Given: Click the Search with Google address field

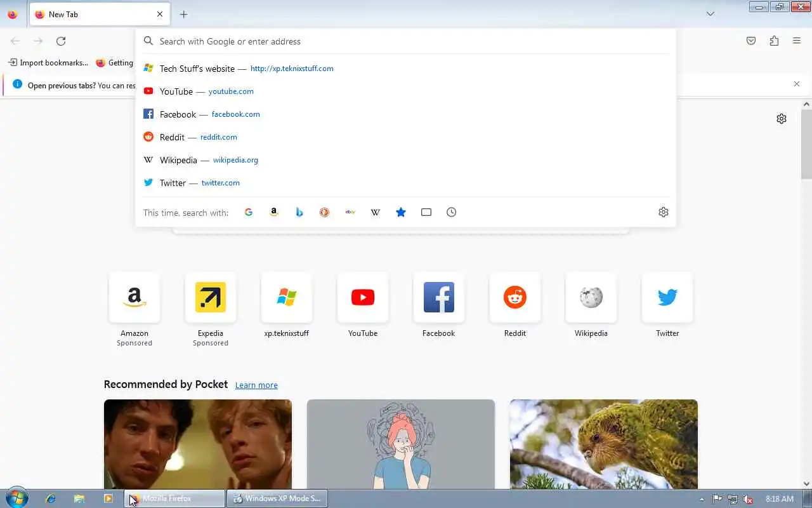Looking at the screenshot, I should tap(406, 41).
